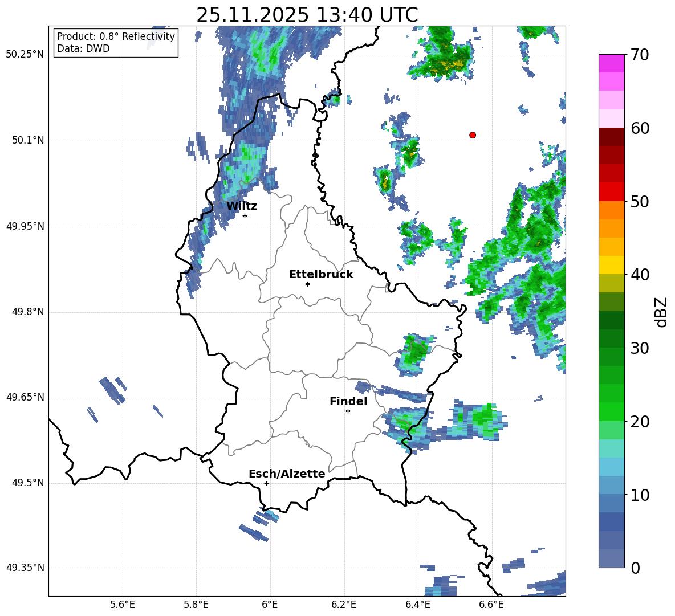Click the orange colorbar segment below 50

611,210
